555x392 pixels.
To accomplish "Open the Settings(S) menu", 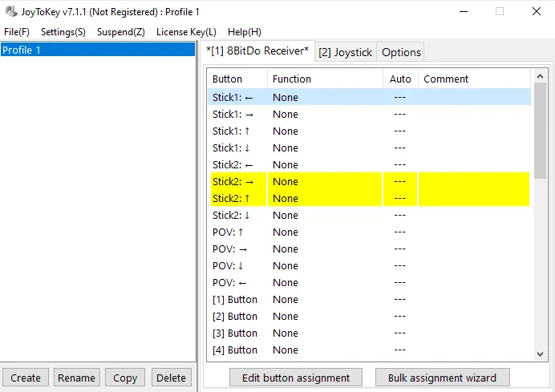I will (x=63, y=32).
